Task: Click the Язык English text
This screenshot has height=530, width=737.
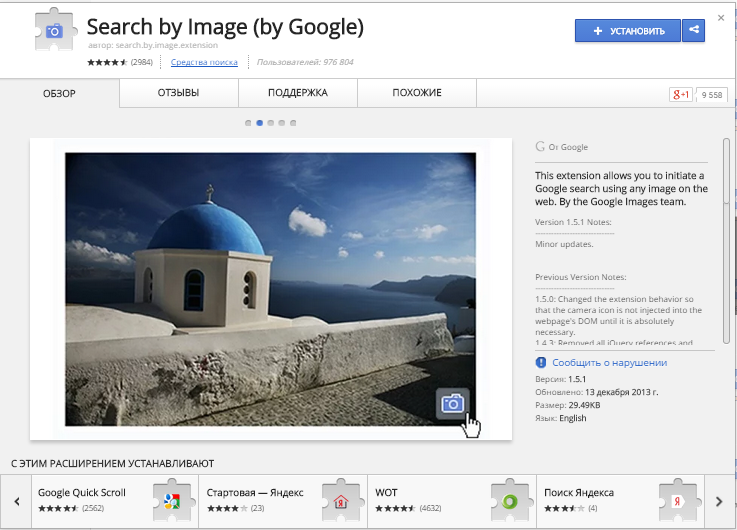Action: (560, 418)
